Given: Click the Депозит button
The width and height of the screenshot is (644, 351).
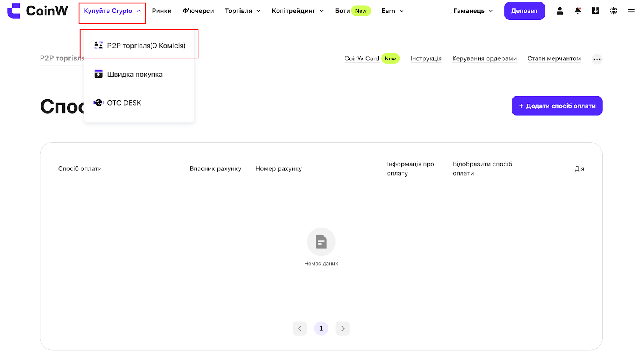Looking at the screenshot, I should pyautogui.click(x=524, y=11).
